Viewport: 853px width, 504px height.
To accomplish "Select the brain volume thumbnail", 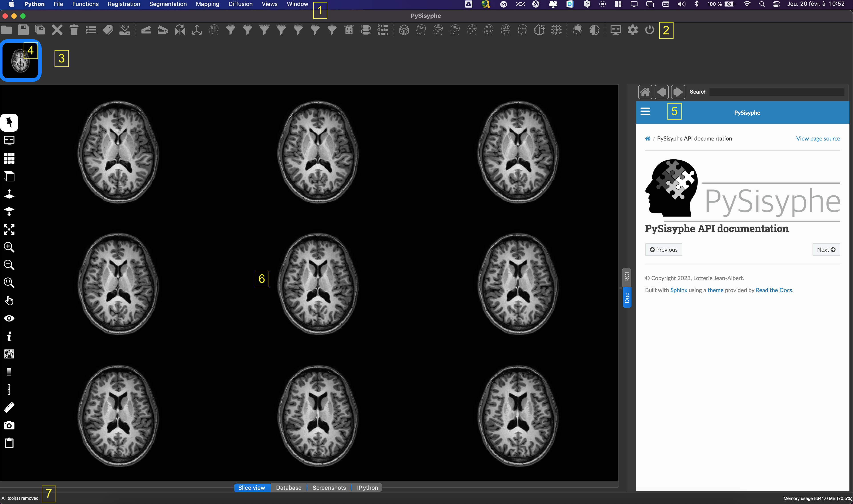I will pyautogui.click(x=21, y=60).
